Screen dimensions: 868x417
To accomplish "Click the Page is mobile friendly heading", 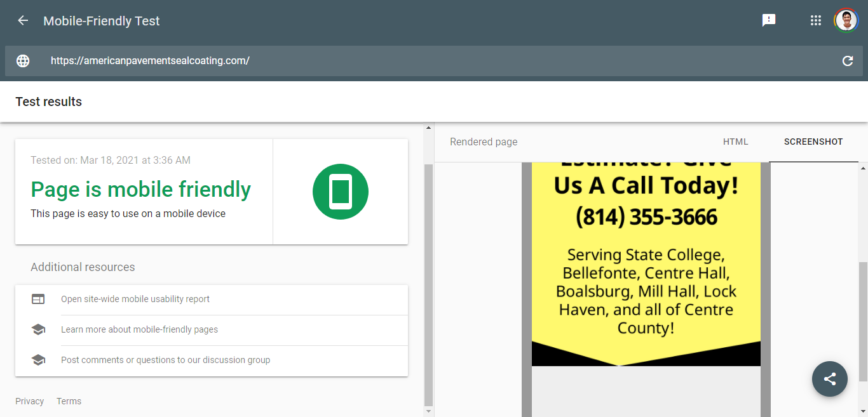I will [x=141, y=189].
